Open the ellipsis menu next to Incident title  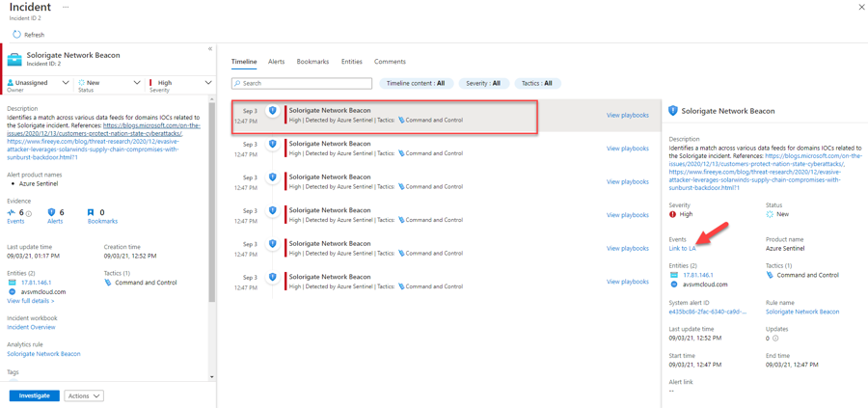[66, 7]
